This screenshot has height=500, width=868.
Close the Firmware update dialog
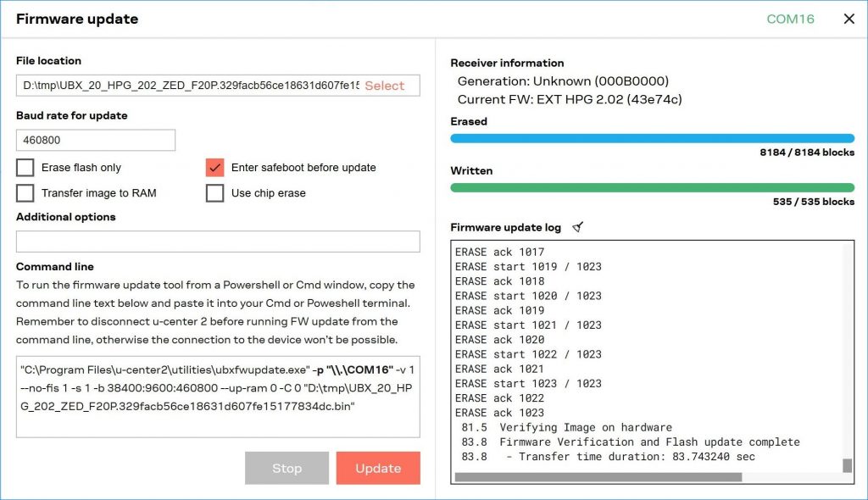849,19
